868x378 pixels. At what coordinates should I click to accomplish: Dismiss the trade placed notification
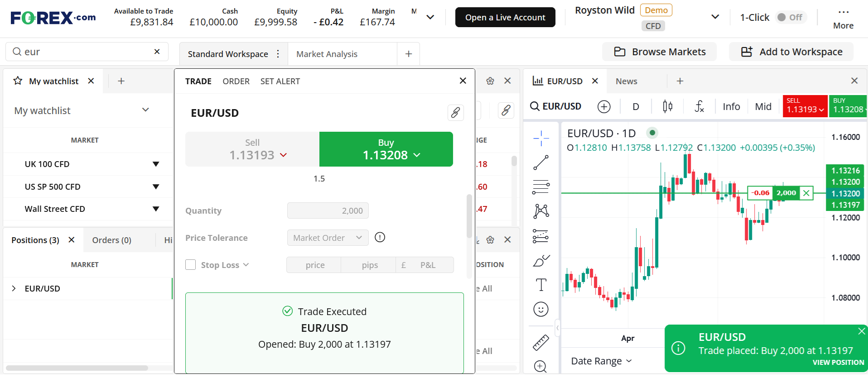[862, 331]
